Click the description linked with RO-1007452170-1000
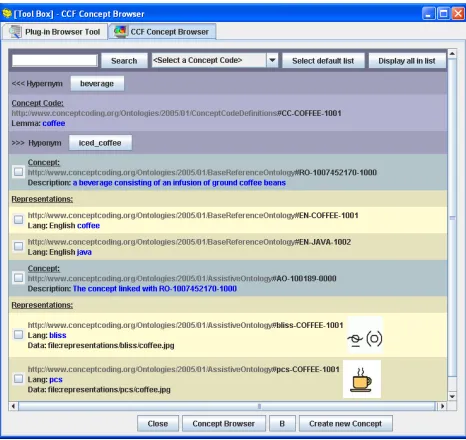The height and width of the screenshot is (440, 466). pyautogui.click(x=155, y=289)
